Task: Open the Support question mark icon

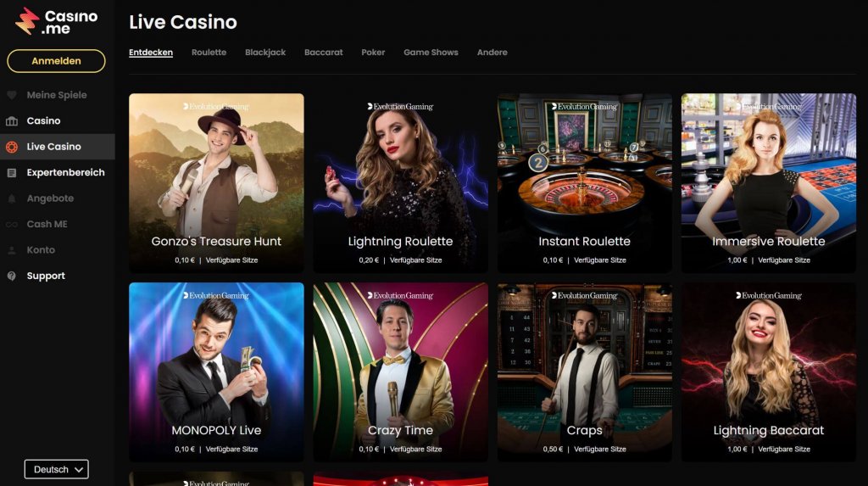Action: tap(12, 276)
